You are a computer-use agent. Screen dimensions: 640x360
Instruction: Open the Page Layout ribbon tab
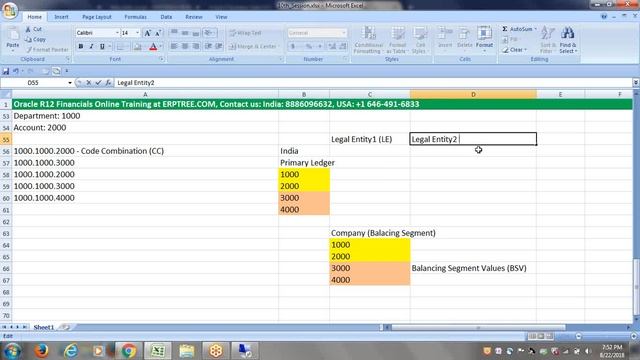(x=97, y=17)
